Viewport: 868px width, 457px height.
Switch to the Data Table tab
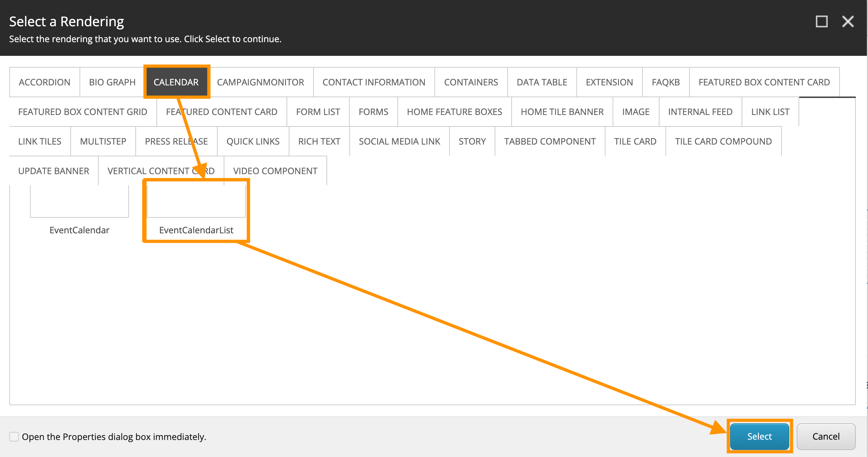(x=542, y=82)
